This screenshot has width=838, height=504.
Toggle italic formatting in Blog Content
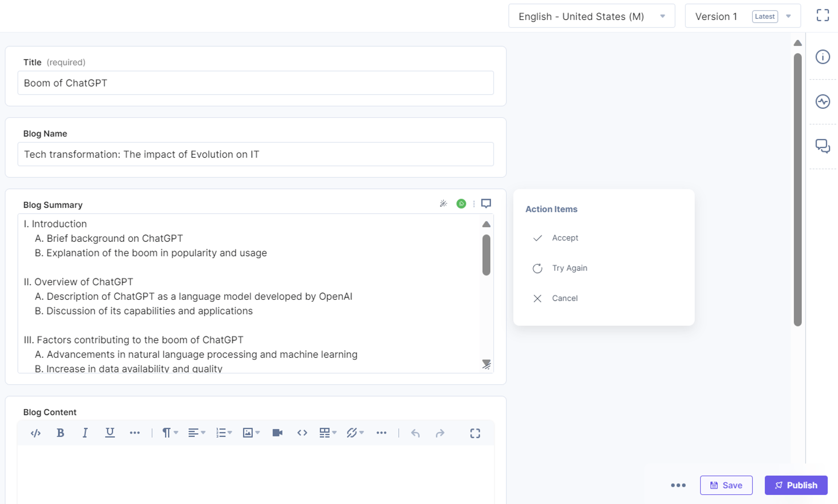click(85, 433)
